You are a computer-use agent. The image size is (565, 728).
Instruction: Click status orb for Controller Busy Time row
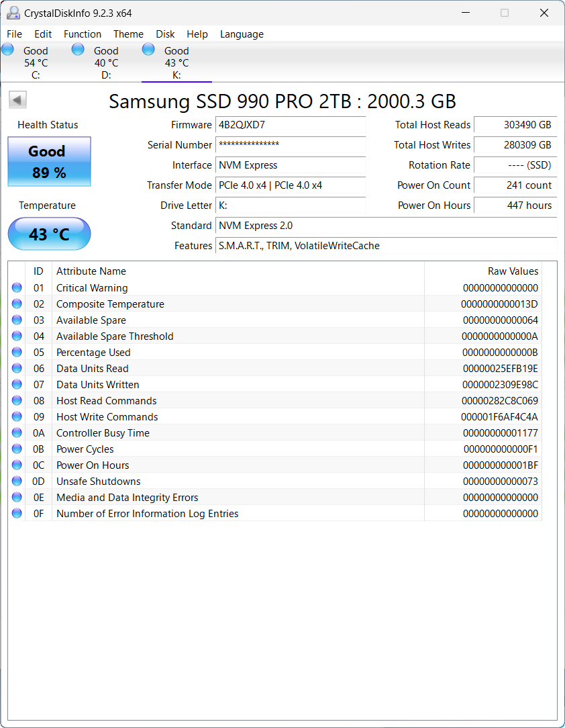[17, 433]
